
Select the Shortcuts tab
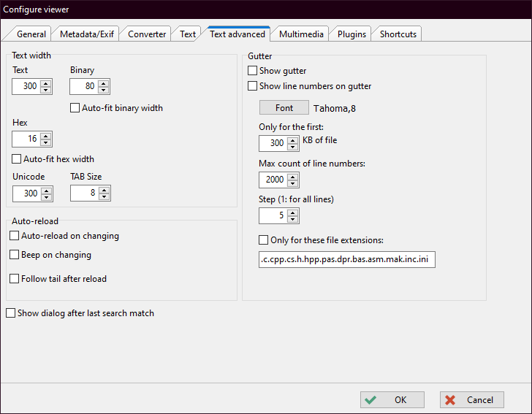tap(398, 34)
